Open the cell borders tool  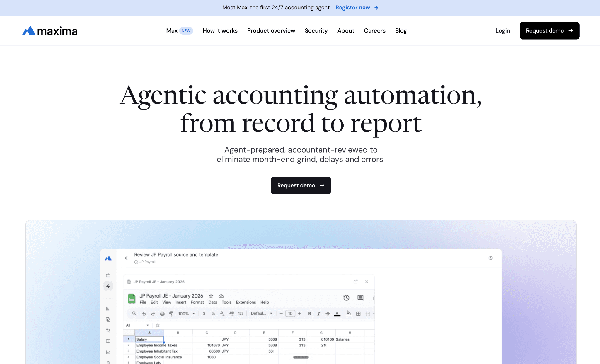coord(358,314)
